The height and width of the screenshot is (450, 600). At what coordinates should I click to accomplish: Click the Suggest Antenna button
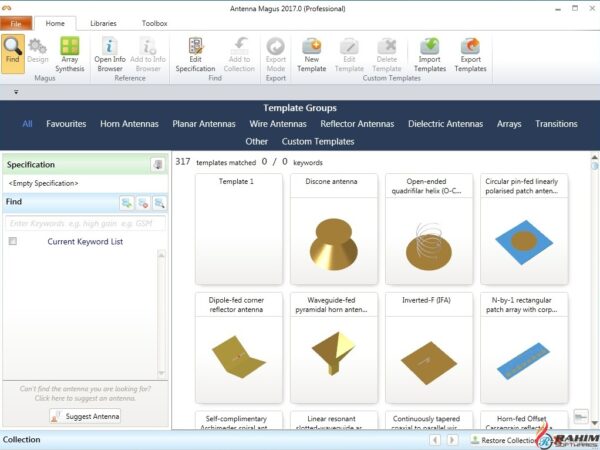(85, 416)
